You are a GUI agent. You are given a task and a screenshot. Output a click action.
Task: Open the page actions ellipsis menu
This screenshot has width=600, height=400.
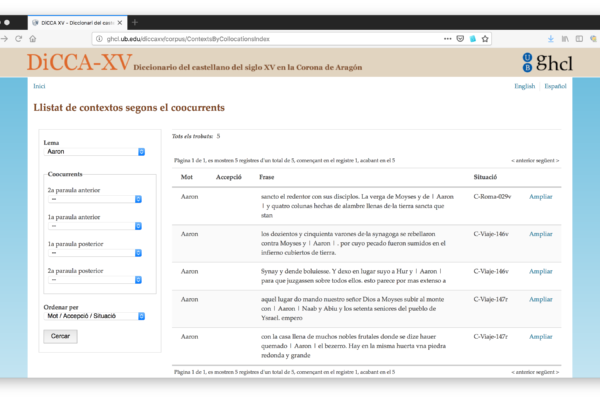point(445,39)
